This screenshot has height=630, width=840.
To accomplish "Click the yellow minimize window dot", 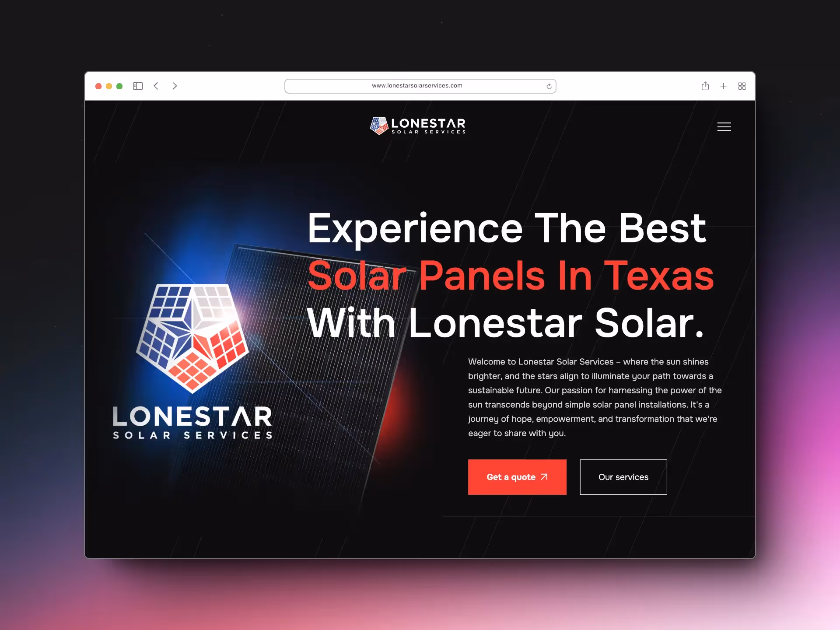I will [x=109, y=86].
